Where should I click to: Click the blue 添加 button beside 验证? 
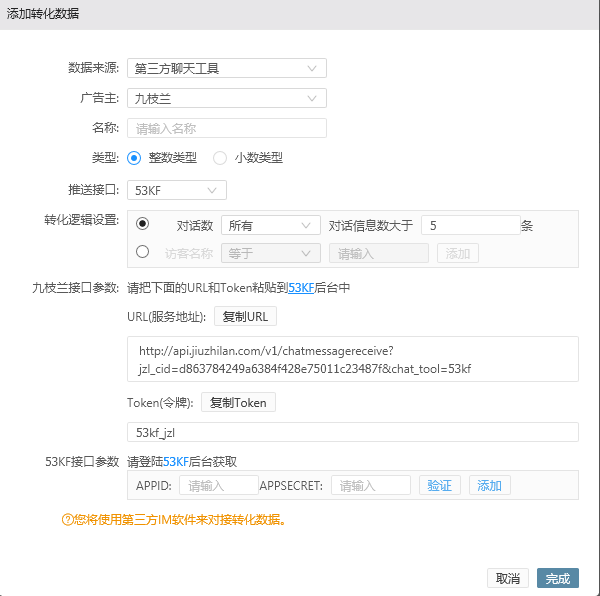(489, 485)
